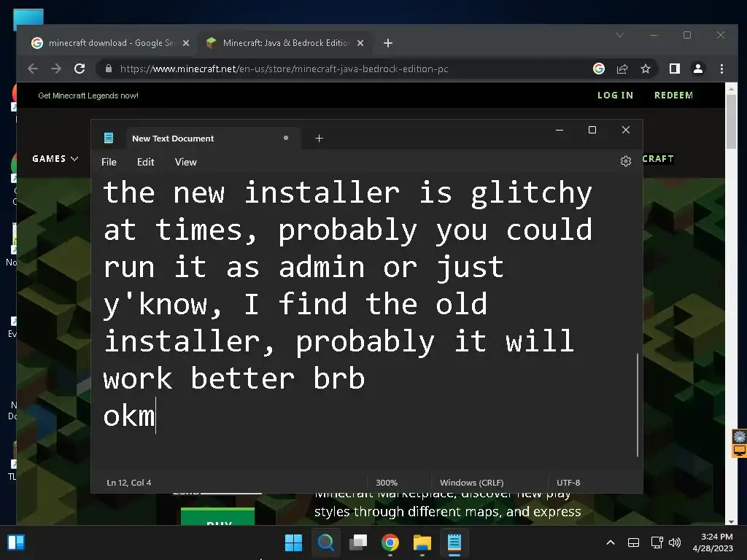Open volume control tray icon
747x560 pixels.
coord(675,542)
